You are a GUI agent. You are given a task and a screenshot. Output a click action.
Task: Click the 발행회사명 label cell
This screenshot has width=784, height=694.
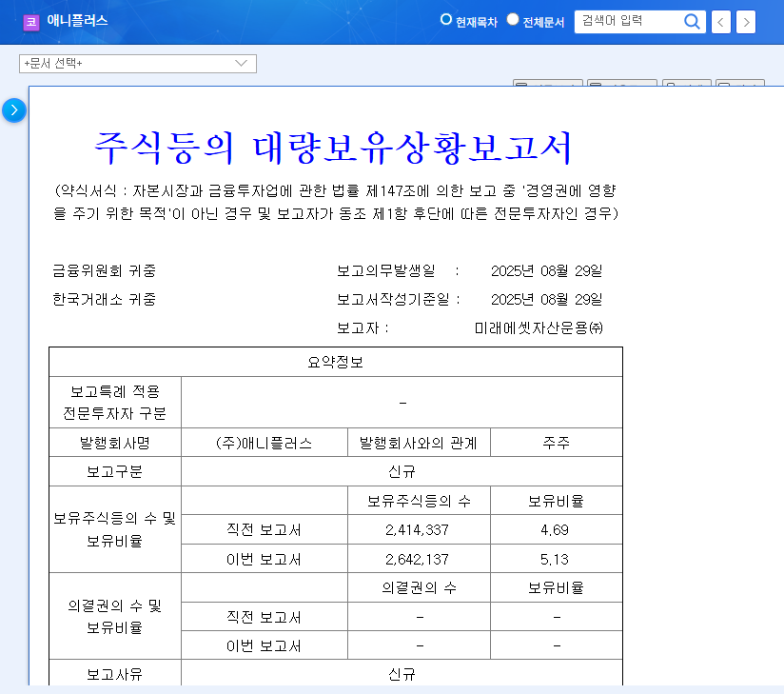pyautogui.click(x=115, y=443)
